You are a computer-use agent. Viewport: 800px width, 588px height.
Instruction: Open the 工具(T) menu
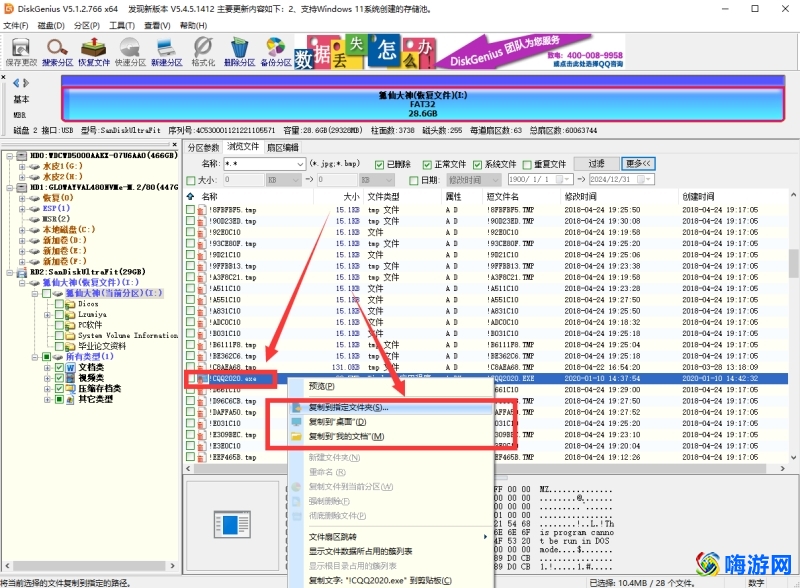[x=121, y=26]
